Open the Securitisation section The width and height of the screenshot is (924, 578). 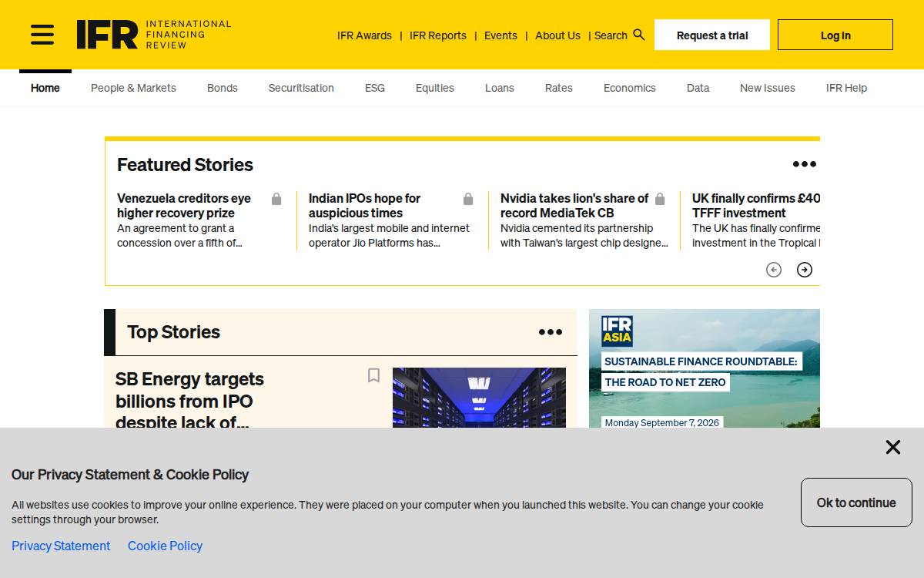click(301, 88)
